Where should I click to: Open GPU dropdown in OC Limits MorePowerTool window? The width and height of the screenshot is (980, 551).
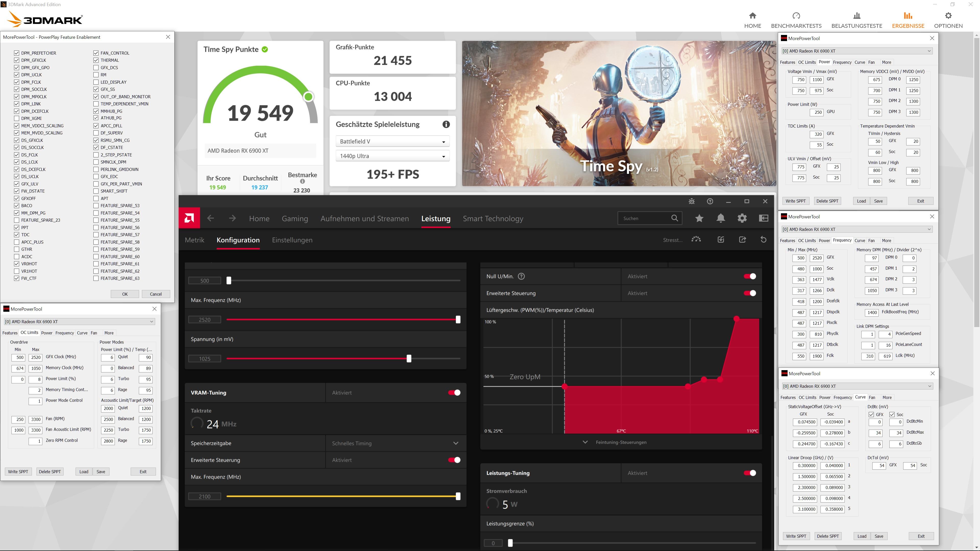tap(79, 322)
